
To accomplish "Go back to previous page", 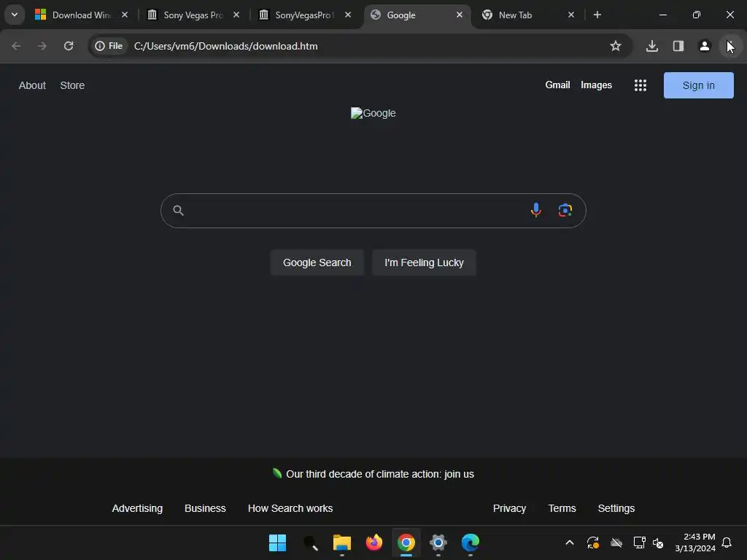I will pyautogui.click(x=16, y=46).
